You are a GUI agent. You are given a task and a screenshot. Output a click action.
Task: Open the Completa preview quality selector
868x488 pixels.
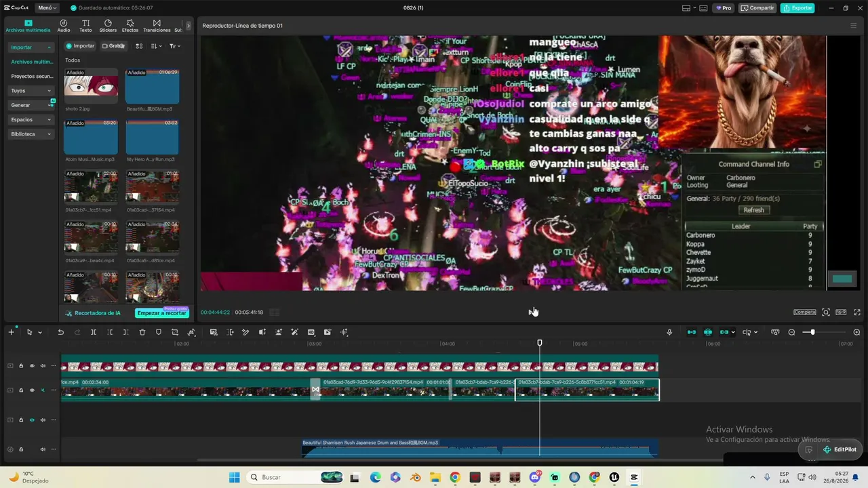click(x=805, y=312)
